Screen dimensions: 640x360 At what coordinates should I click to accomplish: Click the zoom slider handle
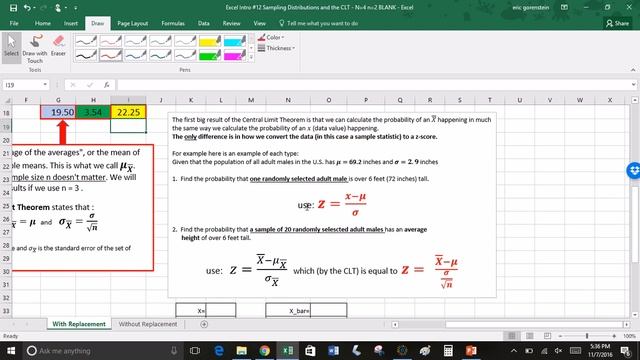coord(587,336)
